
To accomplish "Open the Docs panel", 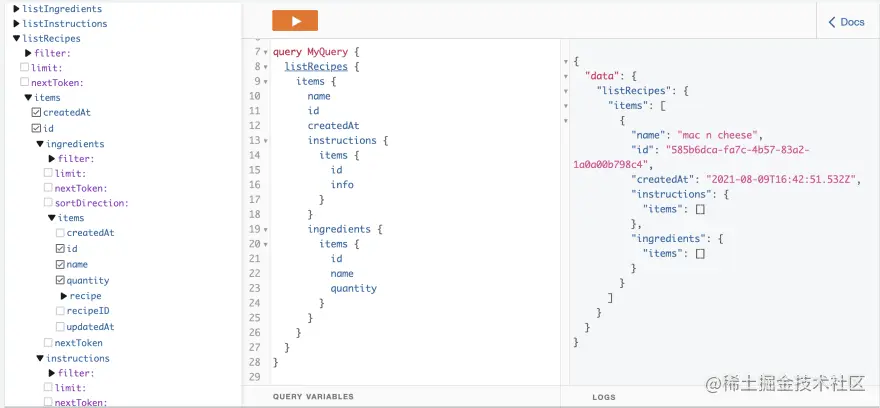I will [847, 22].
